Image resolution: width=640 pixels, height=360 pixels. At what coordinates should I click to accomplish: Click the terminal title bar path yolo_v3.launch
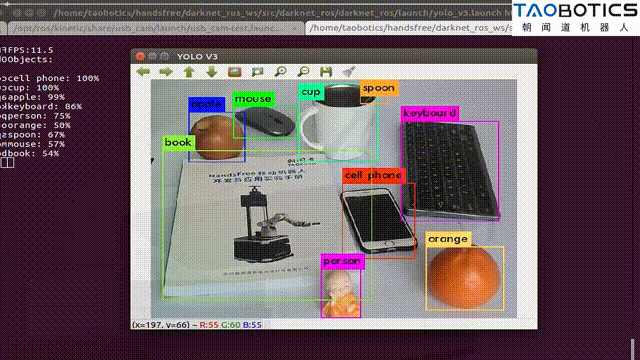point(282,13)
